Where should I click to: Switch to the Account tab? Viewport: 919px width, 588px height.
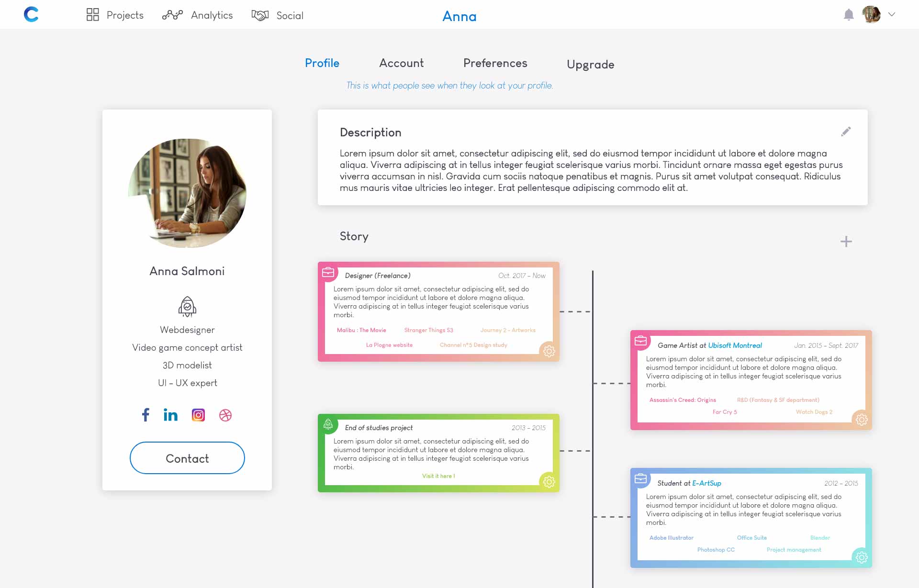click(x=402, y=63)
